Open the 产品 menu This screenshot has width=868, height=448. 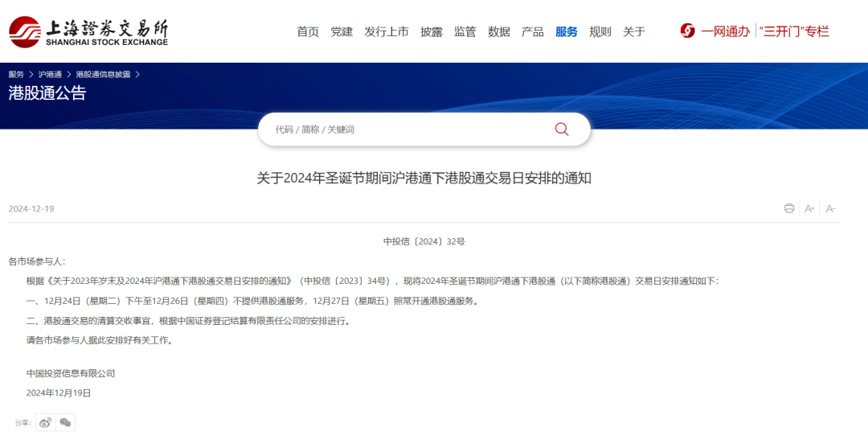533,31
